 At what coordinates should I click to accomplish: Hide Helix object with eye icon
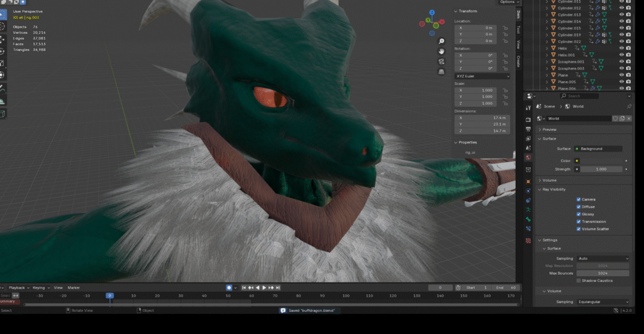coord(621,48)
